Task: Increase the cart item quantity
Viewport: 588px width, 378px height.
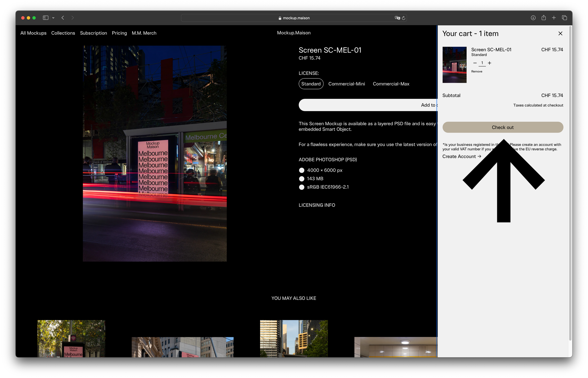Action: (x=489, y=63)
